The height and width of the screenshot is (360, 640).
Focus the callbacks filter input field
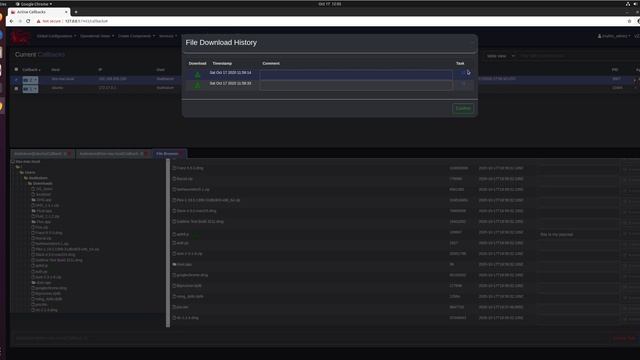click(578, 56)
